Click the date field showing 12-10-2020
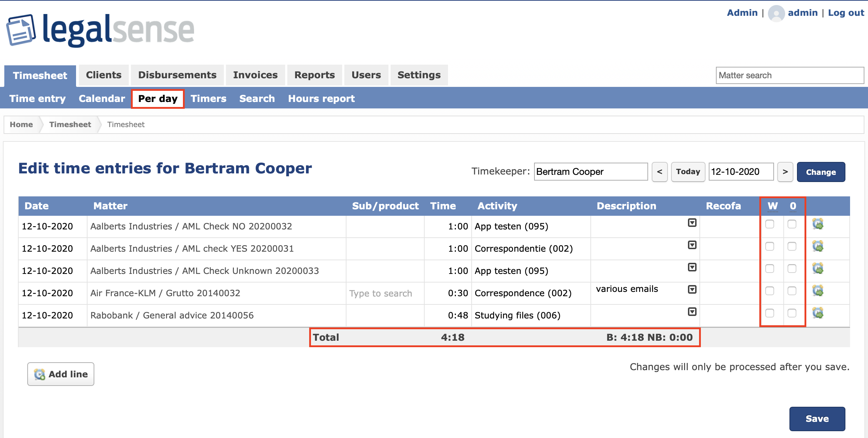 [741, 172]
